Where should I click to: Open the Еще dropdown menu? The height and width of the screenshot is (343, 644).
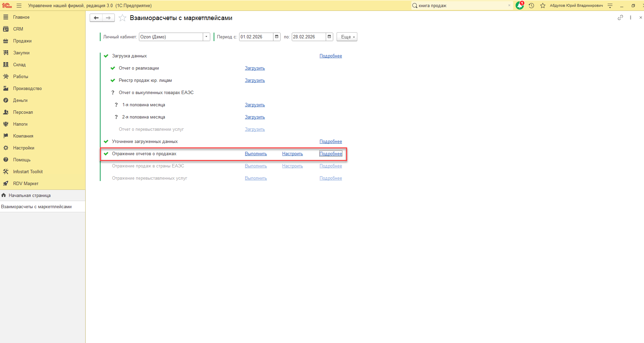coord(347,37)
